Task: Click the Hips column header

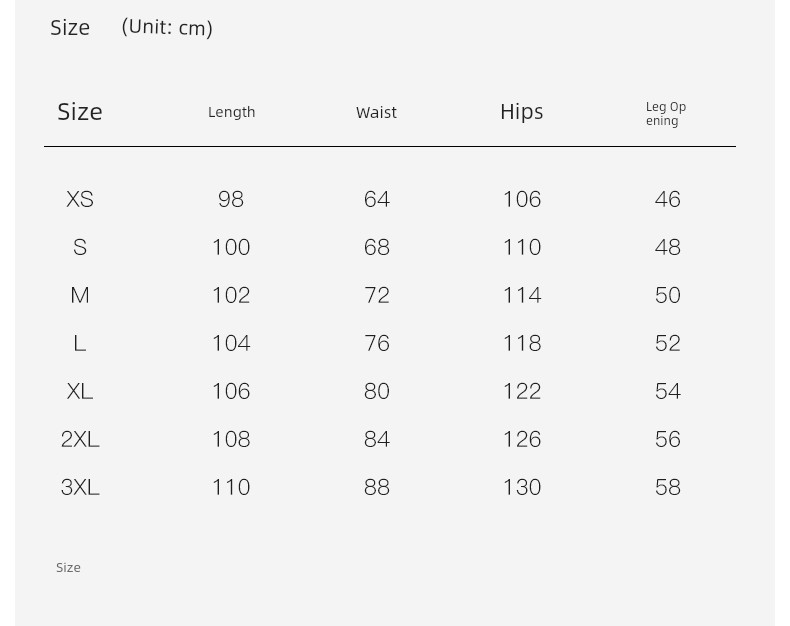Action: coord(521,112)
